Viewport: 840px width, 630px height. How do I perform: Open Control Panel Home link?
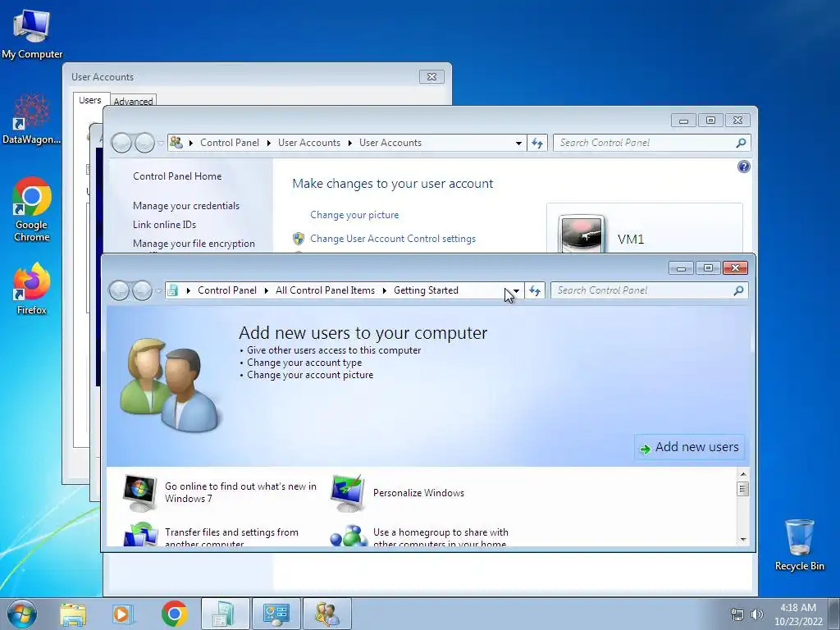[177, 176]
